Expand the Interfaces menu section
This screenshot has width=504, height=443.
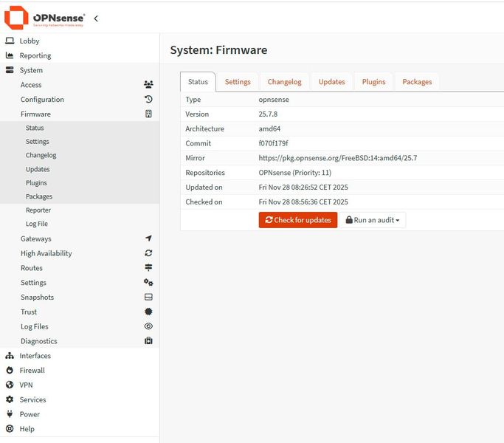[80, 355]
